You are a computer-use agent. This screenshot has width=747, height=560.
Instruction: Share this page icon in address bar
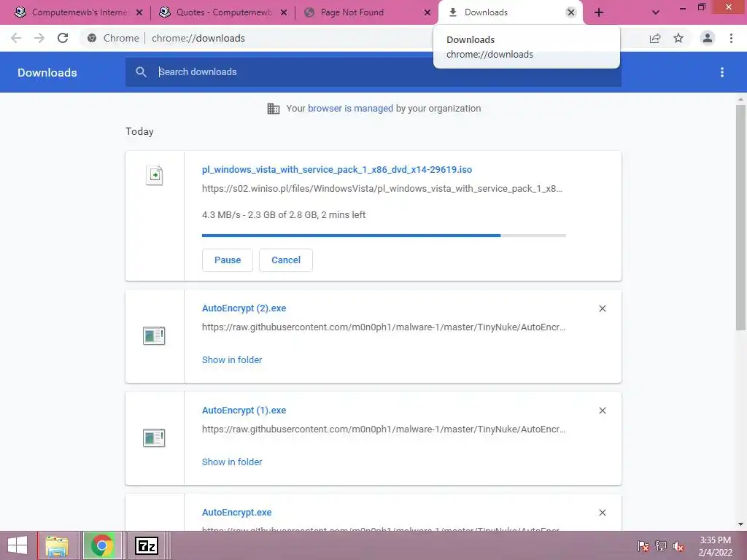pos(655,38)
